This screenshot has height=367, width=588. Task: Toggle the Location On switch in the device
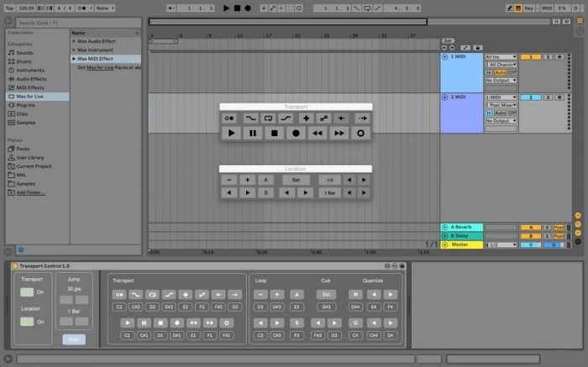(x=27, y=322)
